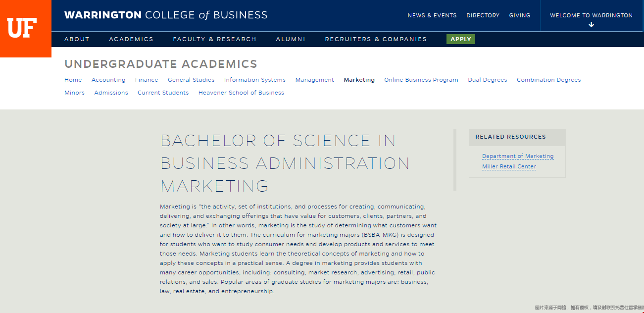
Task: Open Heavener School of Business link
Action: point(241,93)
